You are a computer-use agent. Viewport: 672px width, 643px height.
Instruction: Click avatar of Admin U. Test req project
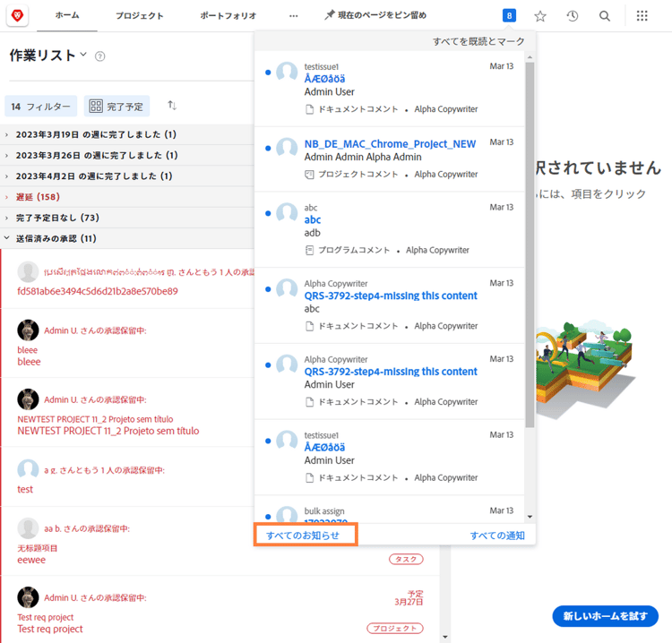point(28,597)
